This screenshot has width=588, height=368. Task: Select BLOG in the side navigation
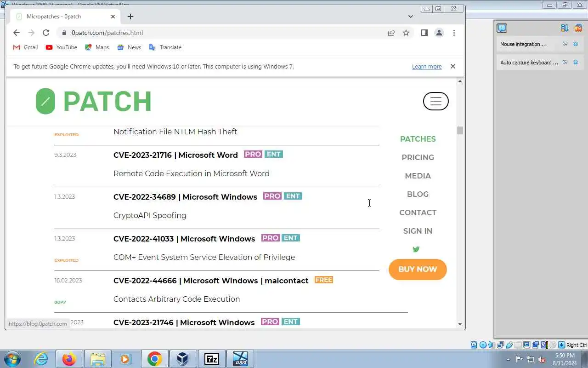pyautogui.click(x=418, y=194)
